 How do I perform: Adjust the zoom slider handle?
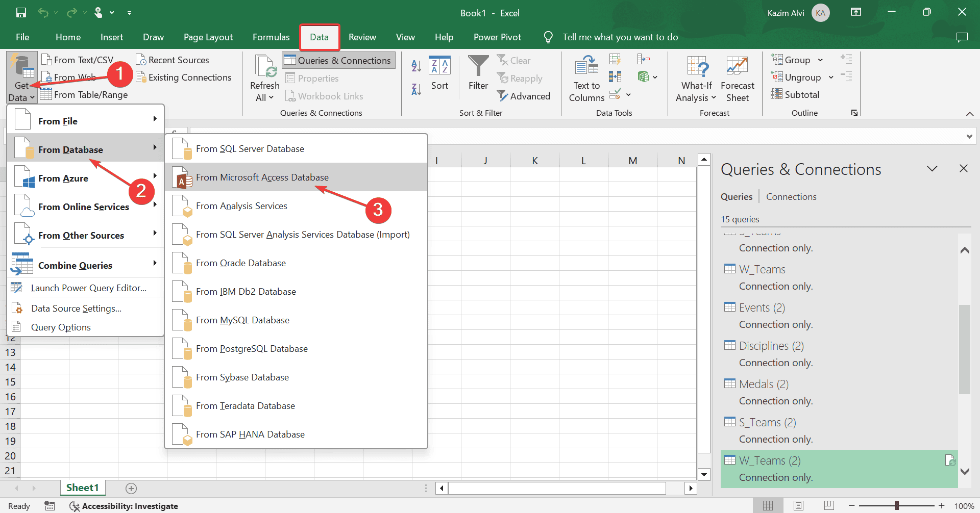click(x=897, y=506)
